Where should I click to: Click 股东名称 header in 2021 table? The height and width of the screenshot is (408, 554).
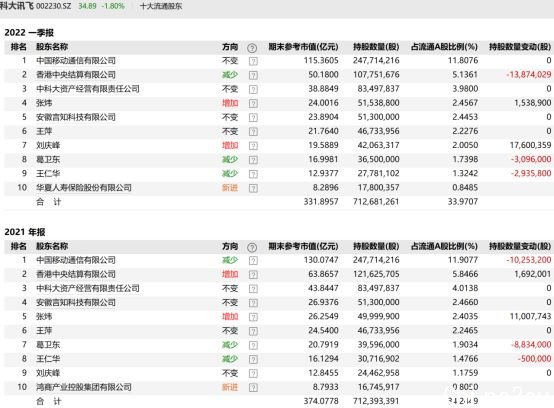(x=52, y=246)
